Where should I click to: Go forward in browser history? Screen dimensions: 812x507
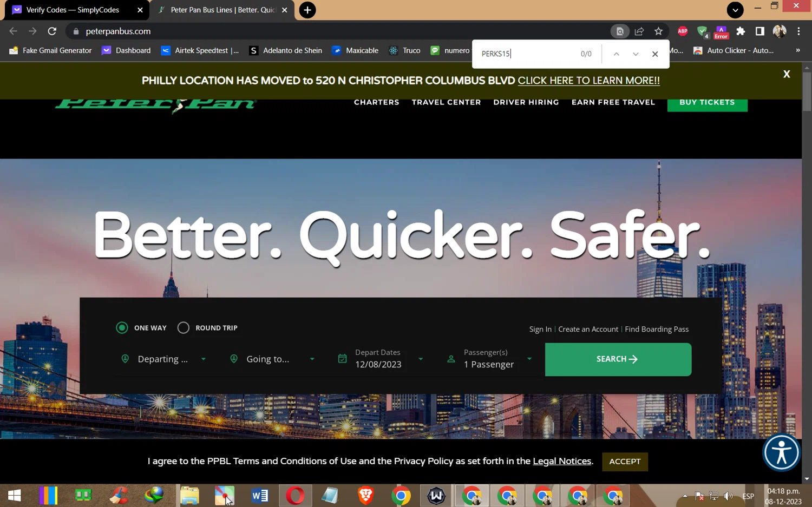[x=32, y=31]
